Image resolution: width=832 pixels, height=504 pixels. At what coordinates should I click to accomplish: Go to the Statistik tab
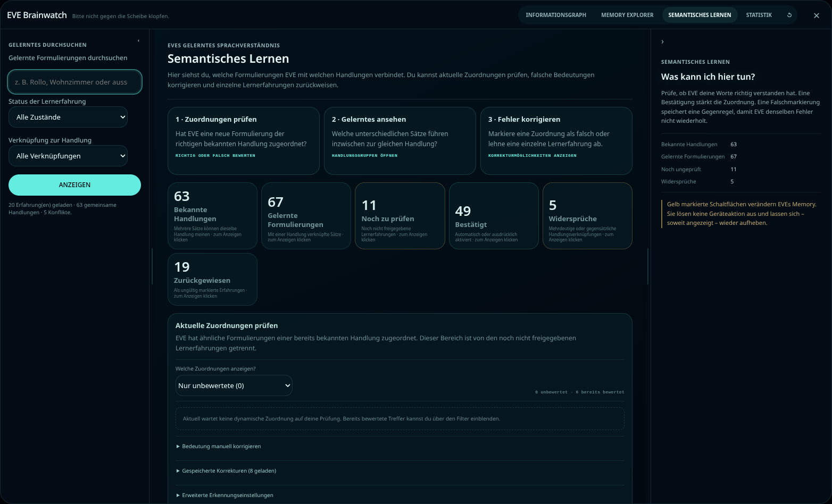pyautogui.click(x=759, y=15)
